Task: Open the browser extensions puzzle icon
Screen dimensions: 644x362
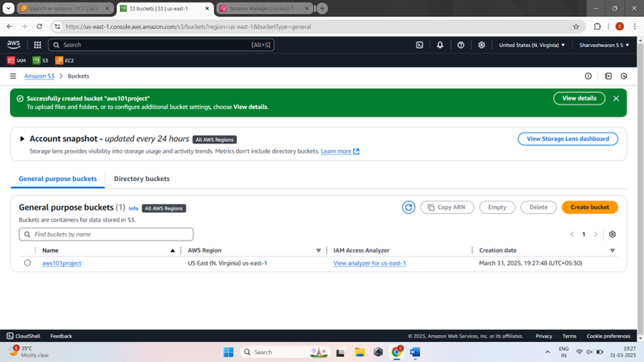Action: (597, 26)
